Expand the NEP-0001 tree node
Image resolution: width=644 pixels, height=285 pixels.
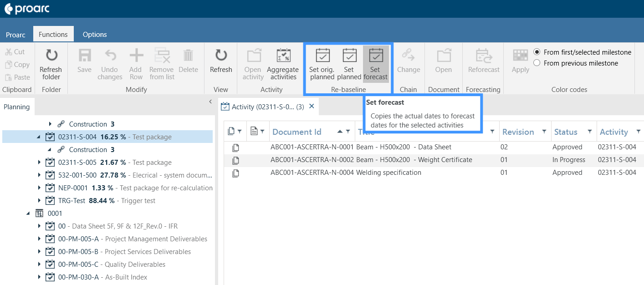pyautogui.click(x=39, y=188)
